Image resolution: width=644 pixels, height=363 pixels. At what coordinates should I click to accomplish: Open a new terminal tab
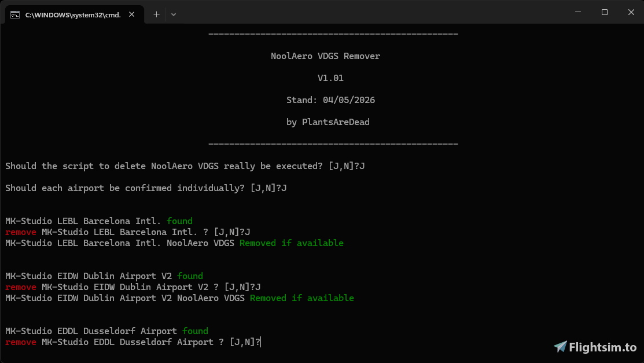click(x=156, y=14)
